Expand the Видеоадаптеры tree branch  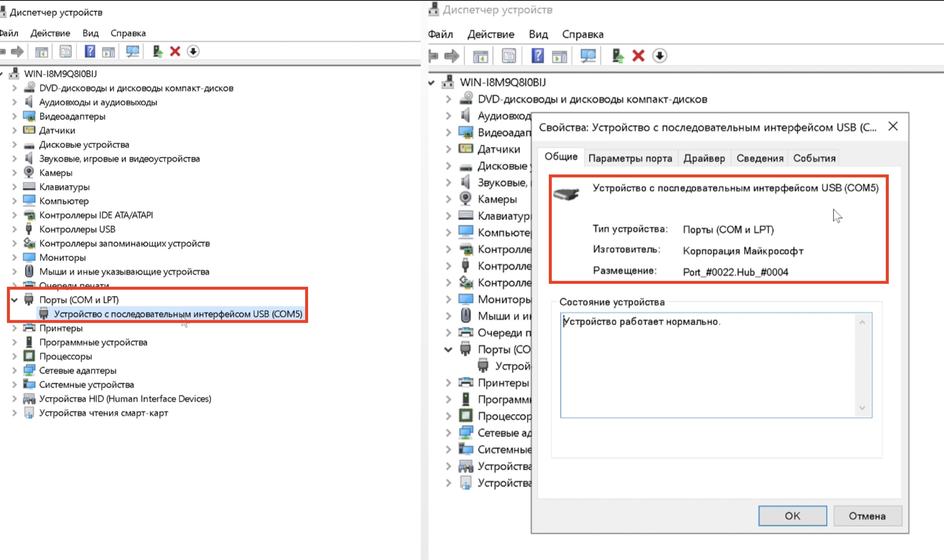[14, 116]
